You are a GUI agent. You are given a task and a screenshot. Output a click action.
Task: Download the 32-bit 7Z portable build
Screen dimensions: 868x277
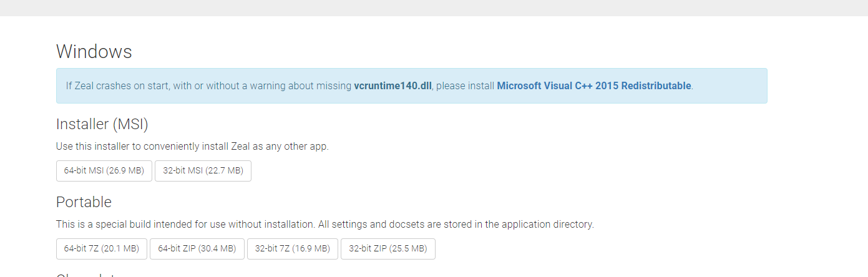point(293,248)
